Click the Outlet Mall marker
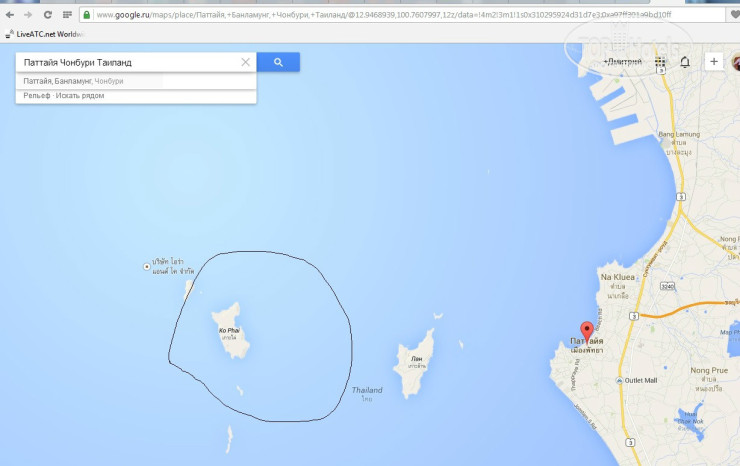740x466 pixels. click(636, 380)
